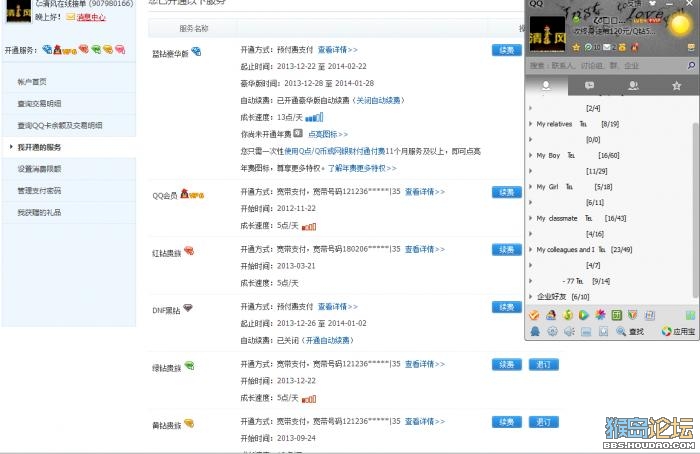This screenshot has height=454, width=700.
Task: Open 查看详情>> in the QQ会员 row
Action: tap(425, 192)
